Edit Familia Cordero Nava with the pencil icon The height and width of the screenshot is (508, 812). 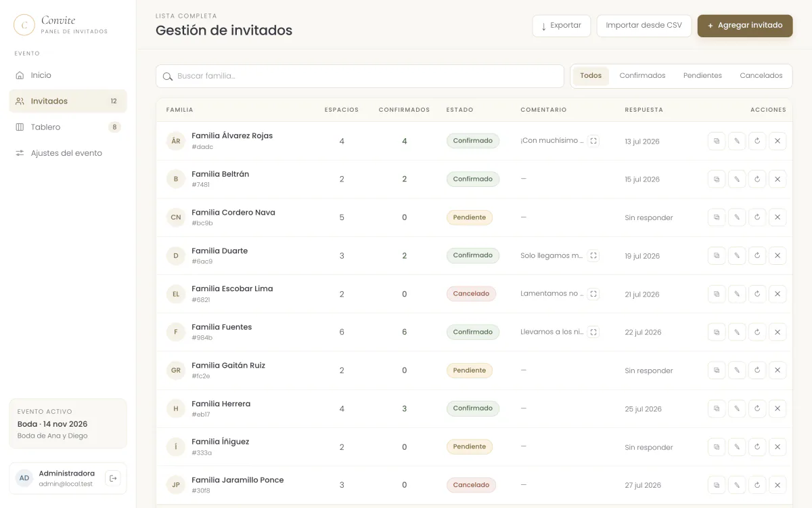(x=737, y=217)
